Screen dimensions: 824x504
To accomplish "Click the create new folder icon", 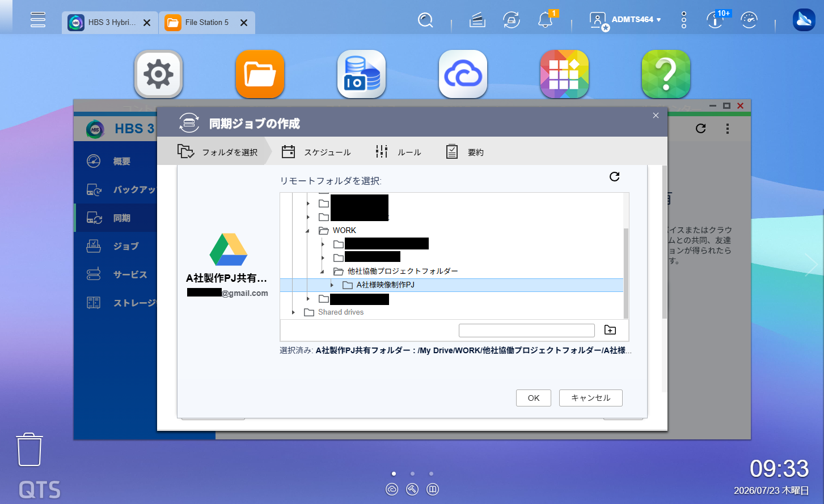I will [610, 330].
